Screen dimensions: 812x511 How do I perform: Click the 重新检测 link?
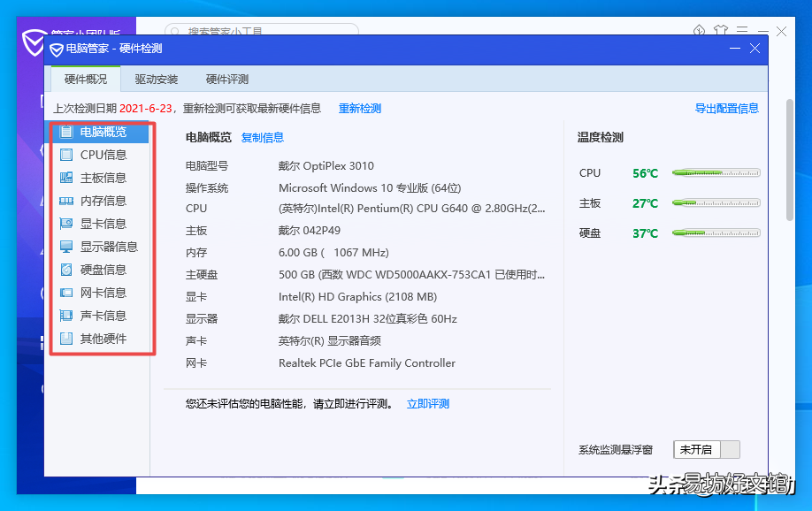[360, 109]
